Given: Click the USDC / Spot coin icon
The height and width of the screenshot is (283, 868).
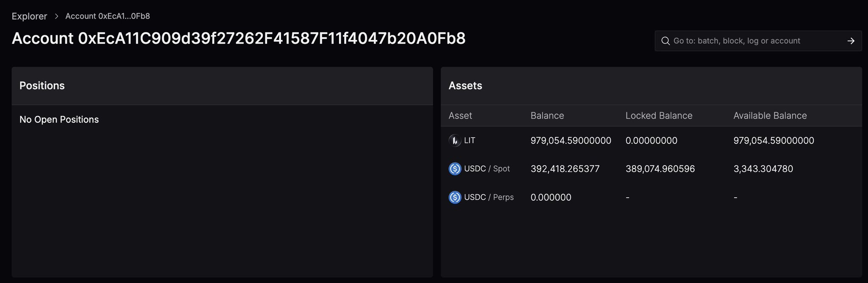Looking at the screenshot, I should 455,169.
